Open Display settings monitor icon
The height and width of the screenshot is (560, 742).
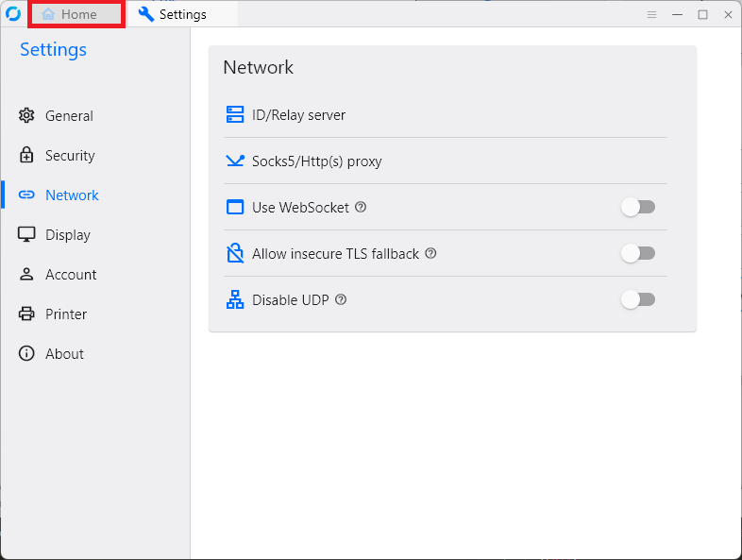click(26, 235)
